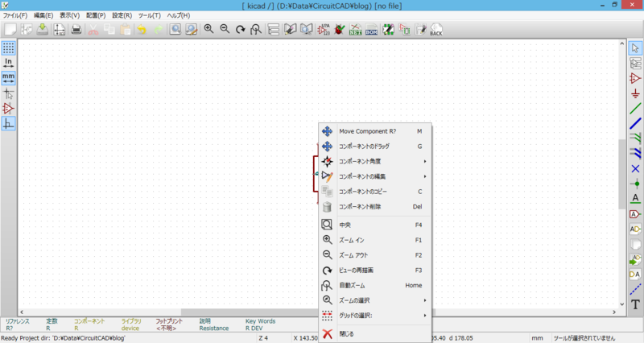The image size is (644, 343).
Task: Click the scroll up arrow of the canvas
Action: [621, 43]
